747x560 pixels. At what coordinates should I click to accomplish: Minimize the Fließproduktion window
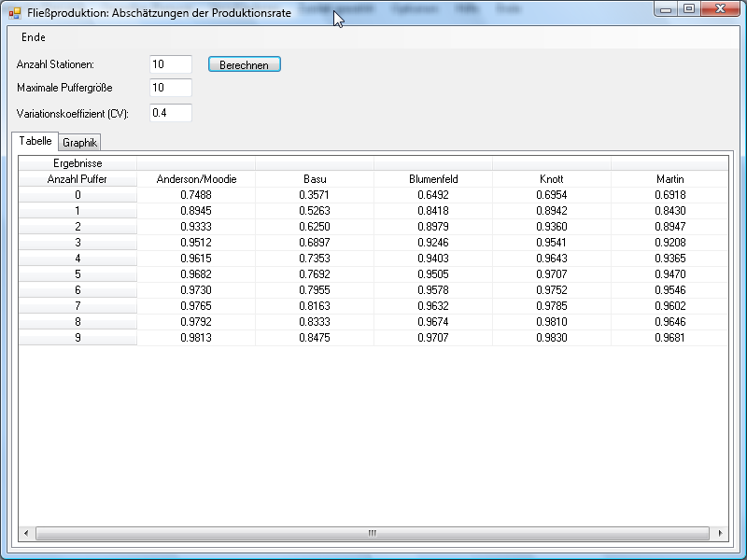click(666, 9)
